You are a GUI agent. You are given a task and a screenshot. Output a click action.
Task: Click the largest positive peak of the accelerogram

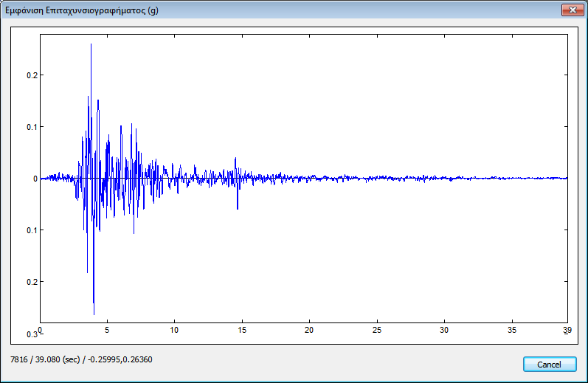pos(91,45)
